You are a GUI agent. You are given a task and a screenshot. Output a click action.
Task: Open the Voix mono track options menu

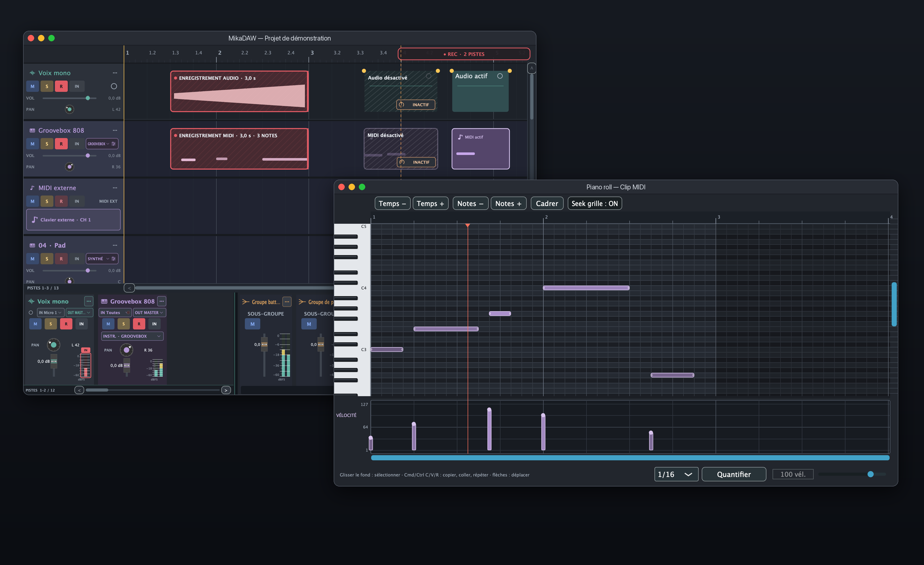click(115, 73)
